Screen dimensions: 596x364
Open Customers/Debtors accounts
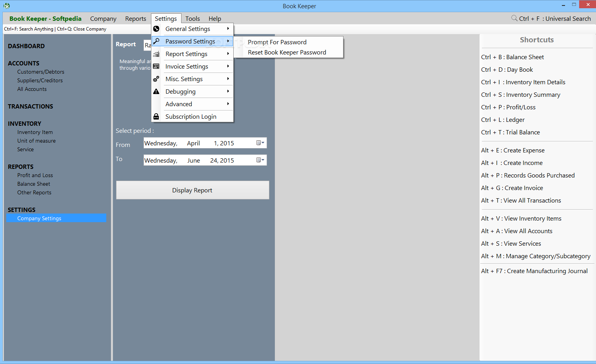coord(41,72)
